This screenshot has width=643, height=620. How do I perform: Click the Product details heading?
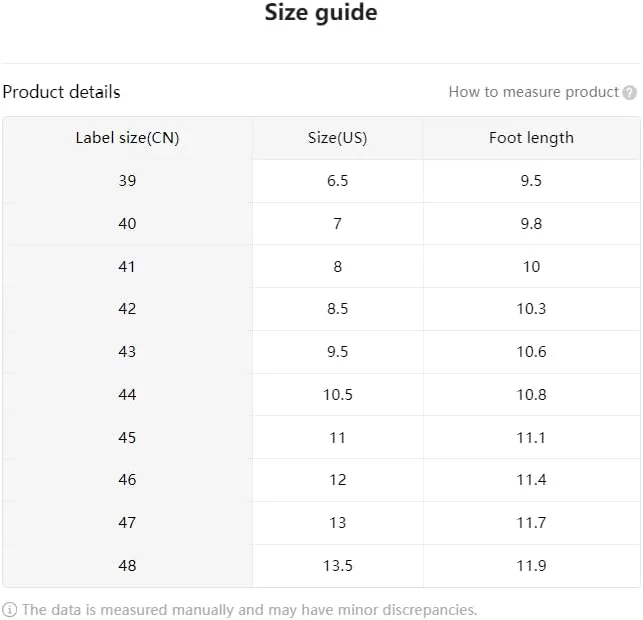coord(62,92)
